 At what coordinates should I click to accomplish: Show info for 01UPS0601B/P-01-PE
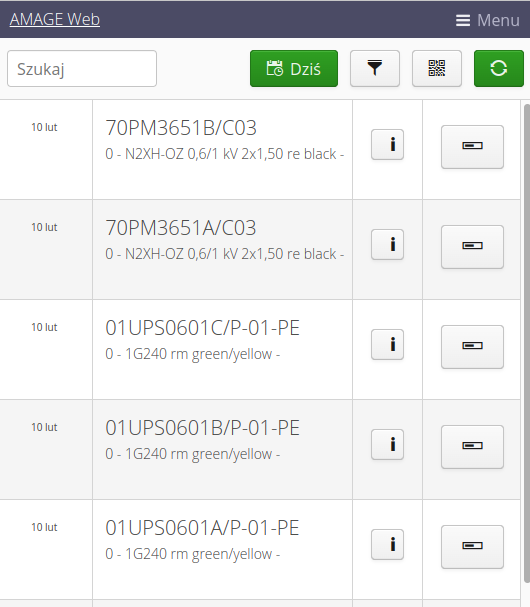click(x=388, y=444)
